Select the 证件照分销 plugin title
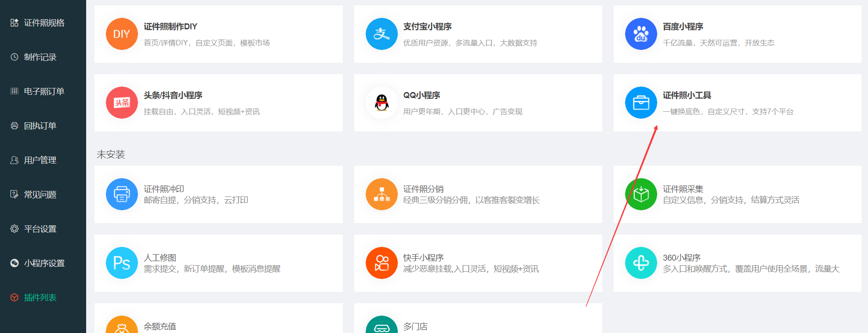The height and width of the screenshot is (333, 868). tap(423, 189)
